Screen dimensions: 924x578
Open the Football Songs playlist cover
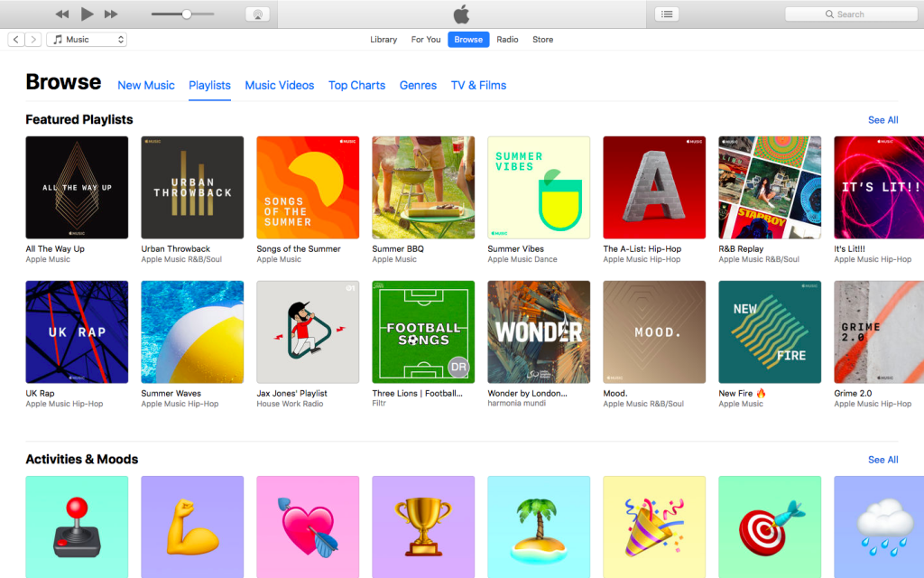[x=423, y=332]
